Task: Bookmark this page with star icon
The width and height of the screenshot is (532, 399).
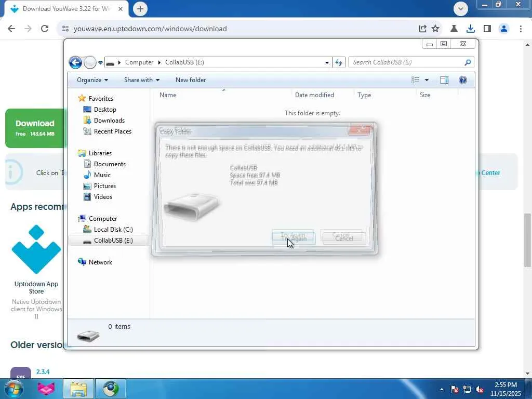Action: [x=435, y=29]
